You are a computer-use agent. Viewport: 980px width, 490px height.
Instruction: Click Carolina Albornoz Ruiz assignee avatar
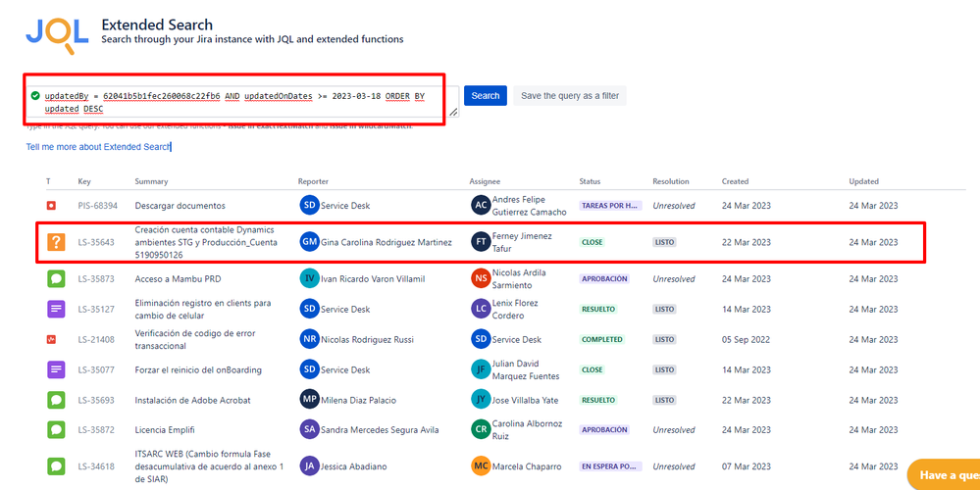tap(481, 429)
